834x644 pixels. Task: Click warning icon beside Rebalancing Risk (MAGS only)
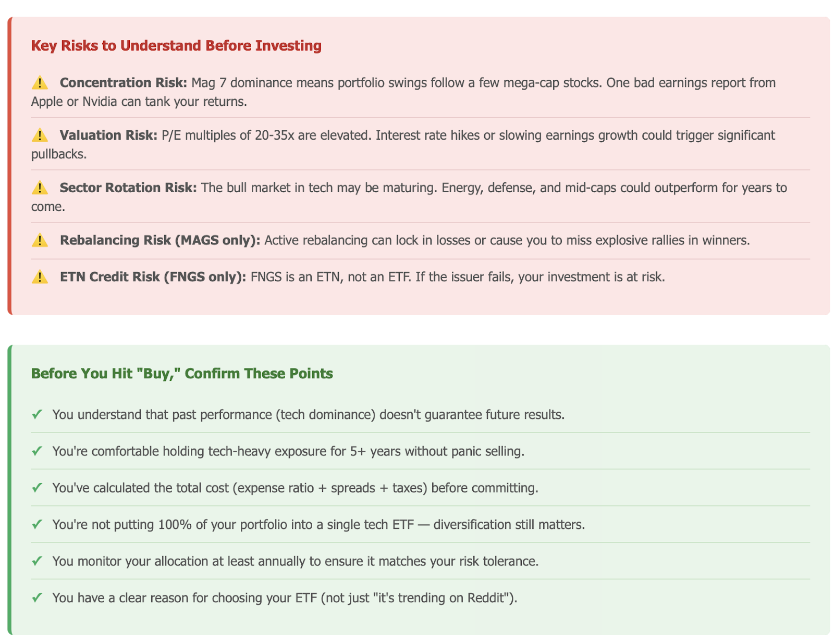click(40, 240)
